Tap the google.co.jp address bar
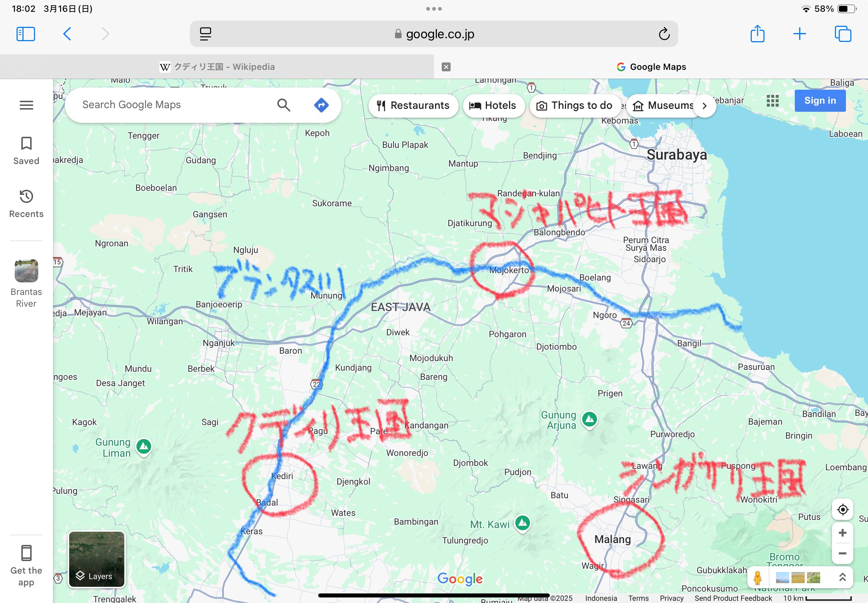The height and width of the screenshot is (603, 868). pos(434,34)
